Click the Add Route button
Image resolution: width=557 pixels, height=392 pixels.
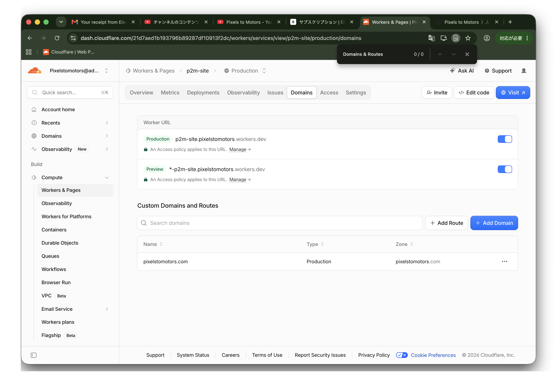(446, 223)
